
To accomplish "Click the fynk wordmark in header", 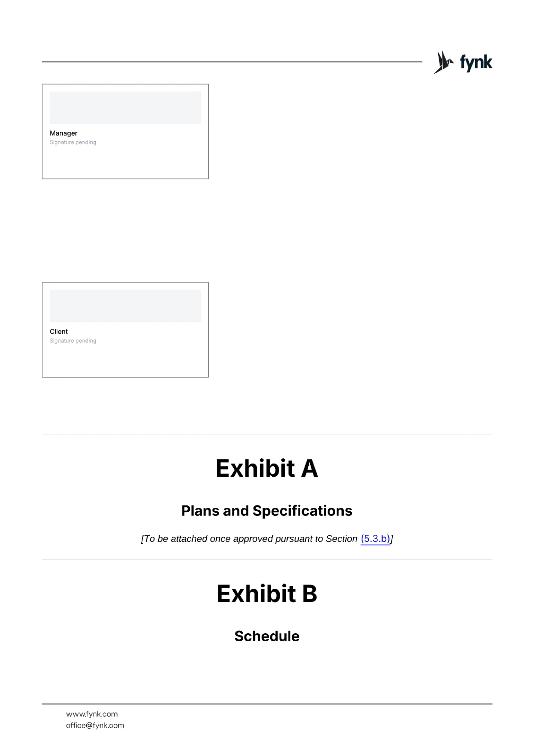I will [476, 63].
